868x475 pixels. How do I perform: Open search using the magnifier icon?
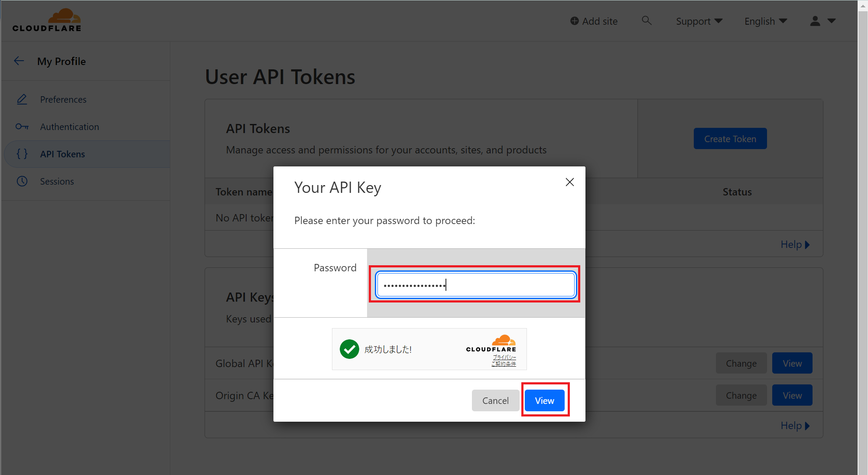(x=646, y=20)
